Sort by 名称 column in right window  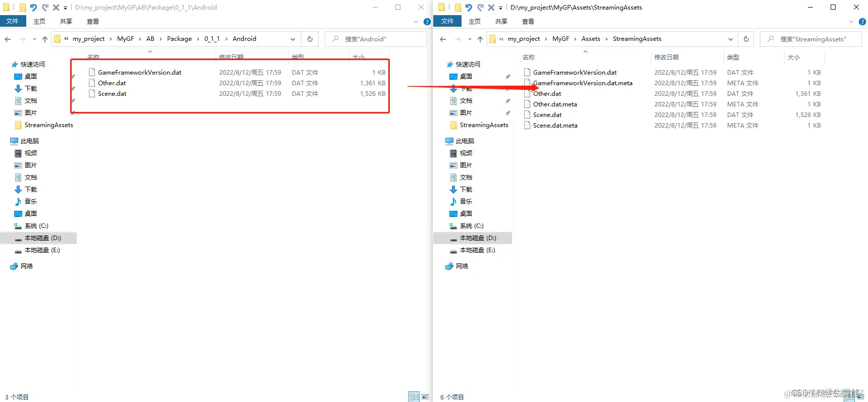529,57
